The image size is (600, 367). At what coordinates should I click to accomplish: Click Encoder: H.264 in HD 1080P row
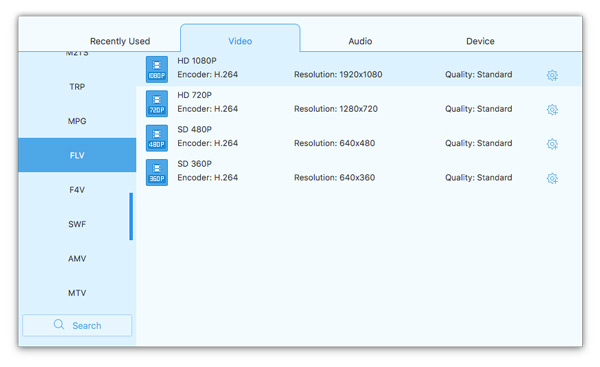click(x=207, y=75)
